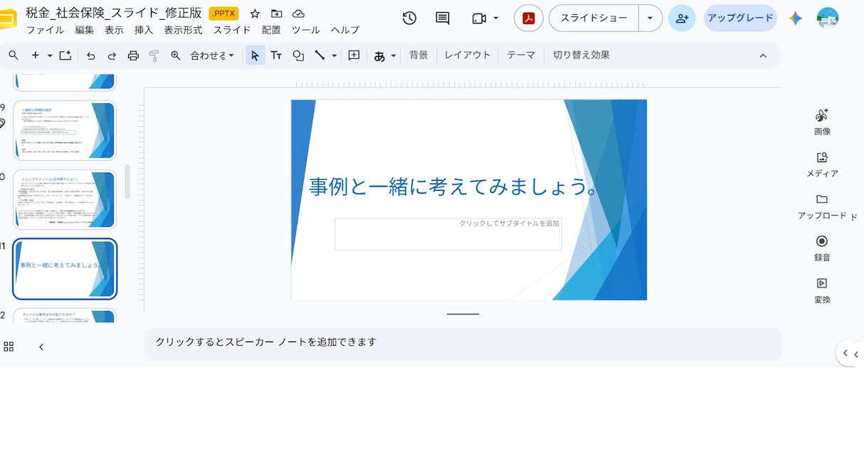Click the subtitle placeholder クリックしてサブタイトルを追加
The height and width of the screenshot is (456, 868).
[448, 234]
